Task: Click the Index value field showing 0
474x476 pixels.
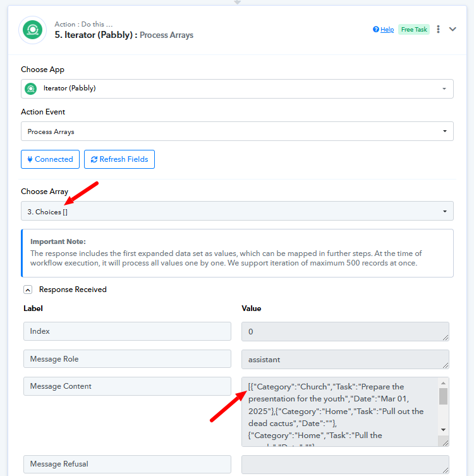Action: (x=345, y=331)
